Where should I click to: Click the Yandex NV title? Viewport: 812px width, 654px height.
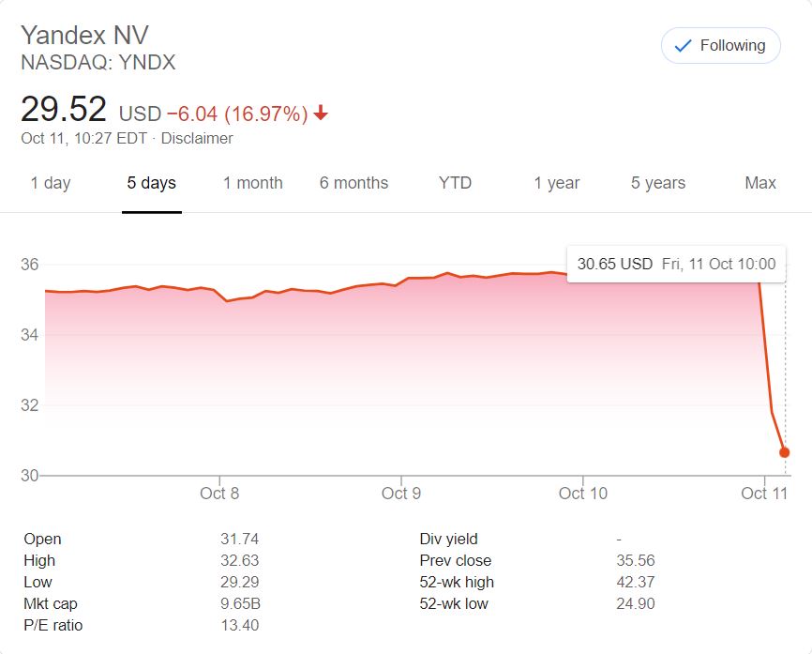pos(84,36)
